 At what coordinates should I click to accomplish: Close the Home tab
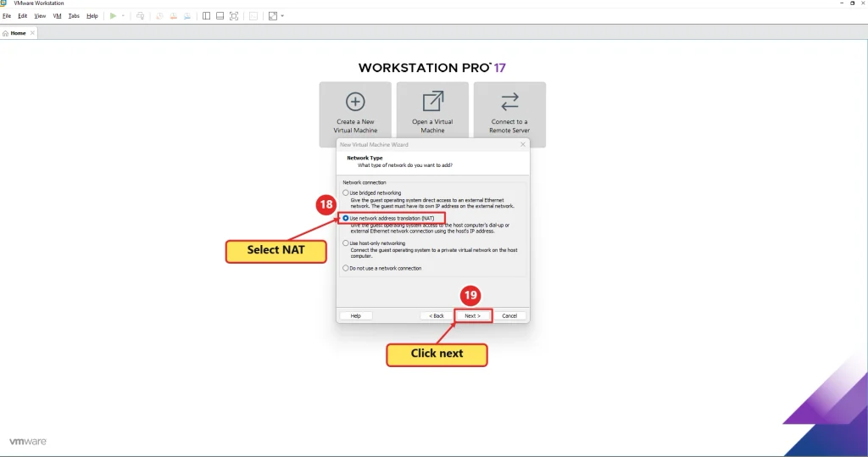(33, 33)
